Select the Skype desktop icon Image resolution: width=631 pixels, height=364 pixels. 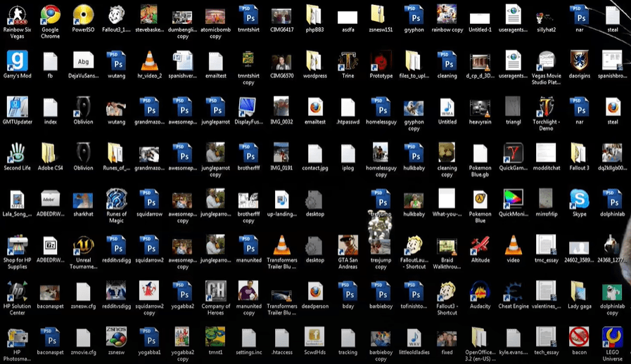point(579,199)
